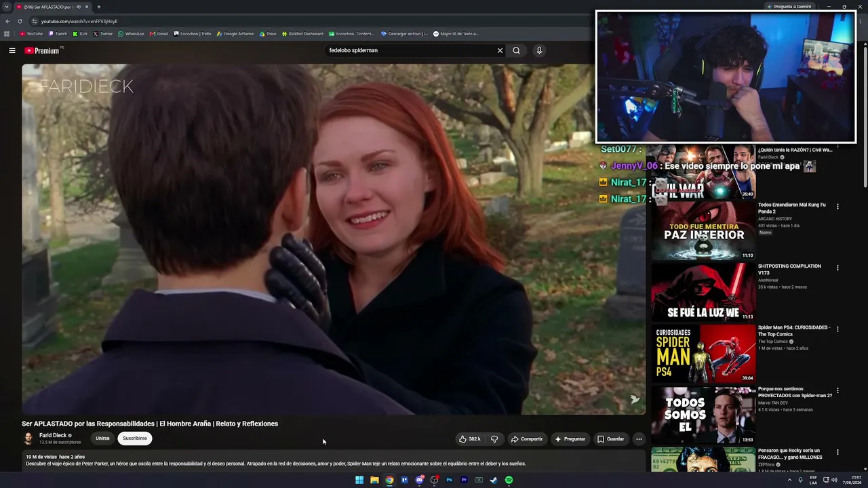This screenshot has height=488, width=868.
Task: Open more actions menu beside Guardar
Action: coord(639,439)
